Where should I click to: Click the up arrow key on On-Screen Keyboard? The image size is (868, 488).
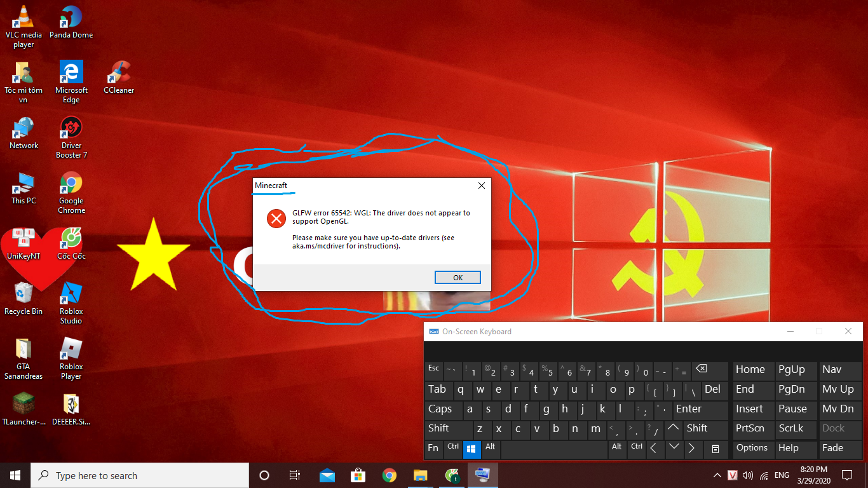click(x=673, y=429)
